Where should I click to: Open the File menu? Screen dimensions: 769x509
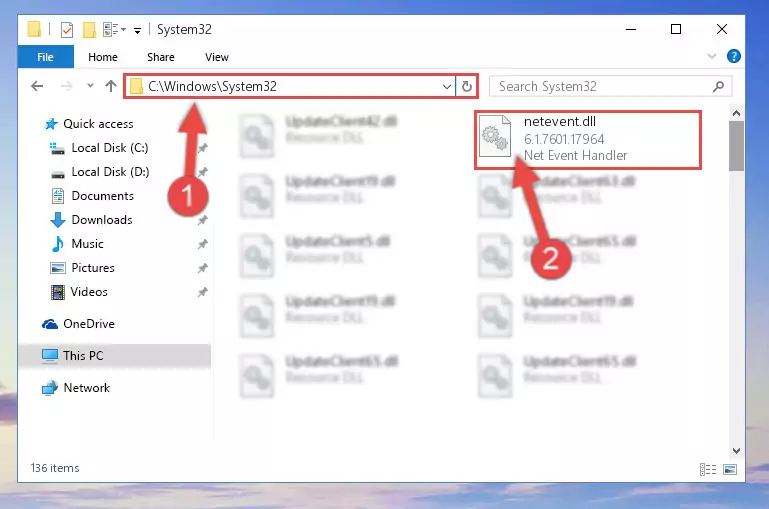(x=45, y=57)
